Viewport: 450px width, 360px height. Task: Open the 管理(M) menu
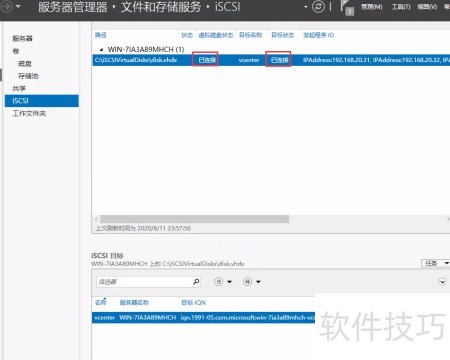372,7
